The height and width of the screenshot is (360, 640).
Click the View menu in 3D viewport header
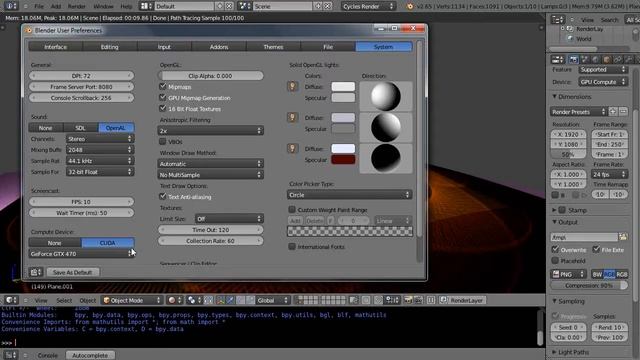(41, 300)
